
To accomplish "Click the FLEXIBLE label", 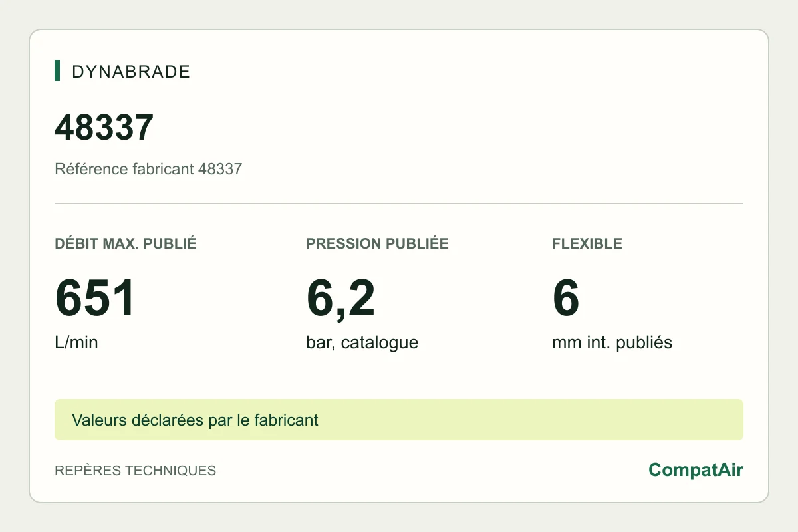I will pyautogui.click(x=587, y=243).
